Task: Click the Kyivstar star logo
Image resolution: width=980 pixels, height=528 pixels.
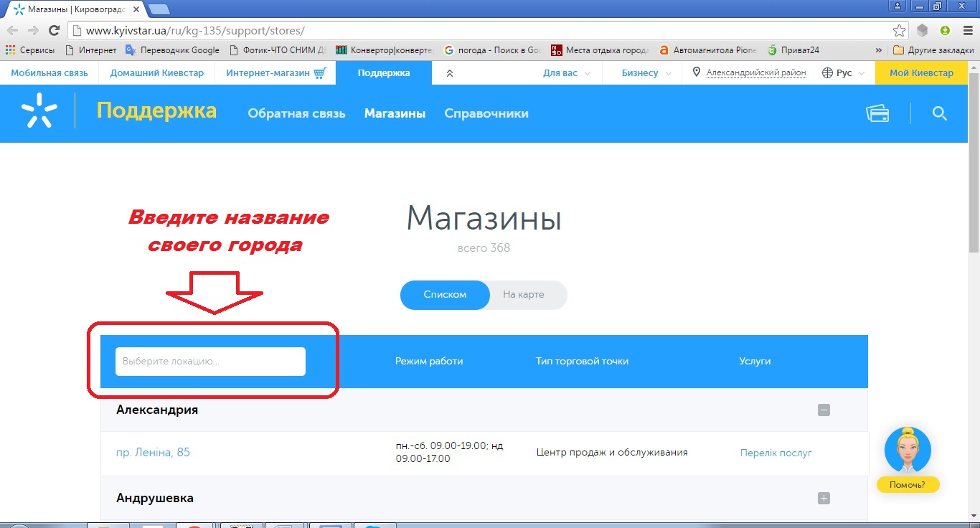Action: click(38, 113)
